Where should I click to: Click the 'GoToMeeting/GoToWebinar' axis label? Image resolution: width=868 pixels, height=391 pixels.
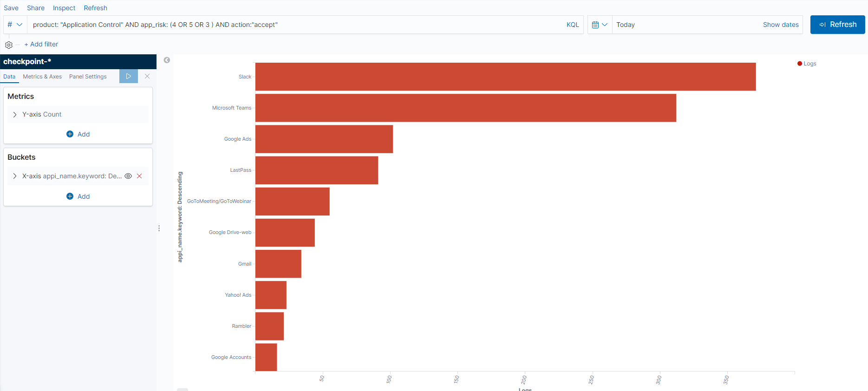click(219, 201)
